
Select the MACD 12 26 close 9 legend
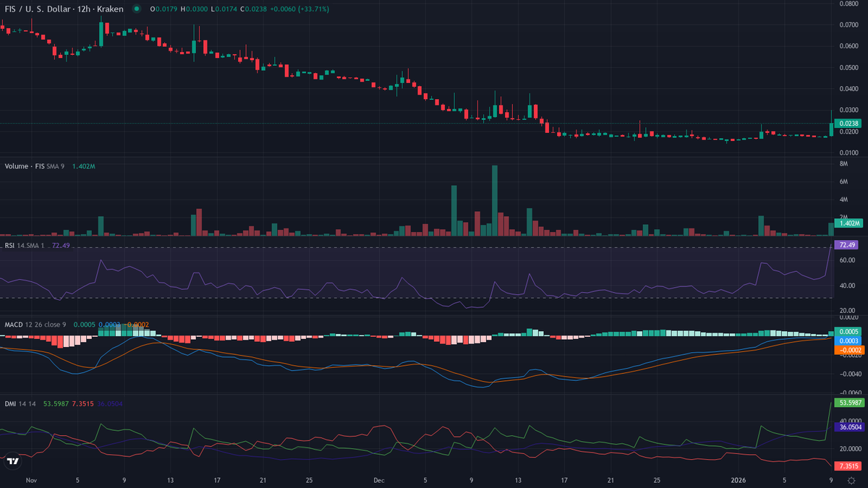(x=35, y=325)
